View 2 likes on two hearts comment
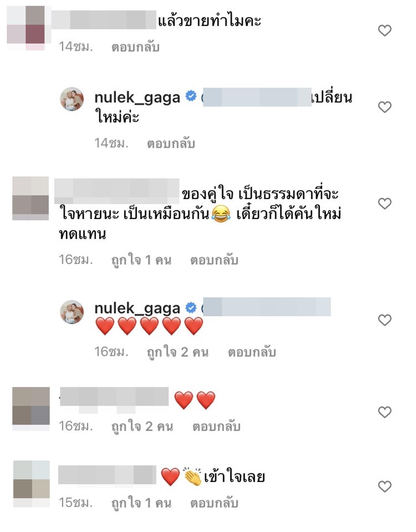416x532 pixels. tap(142, 426)
